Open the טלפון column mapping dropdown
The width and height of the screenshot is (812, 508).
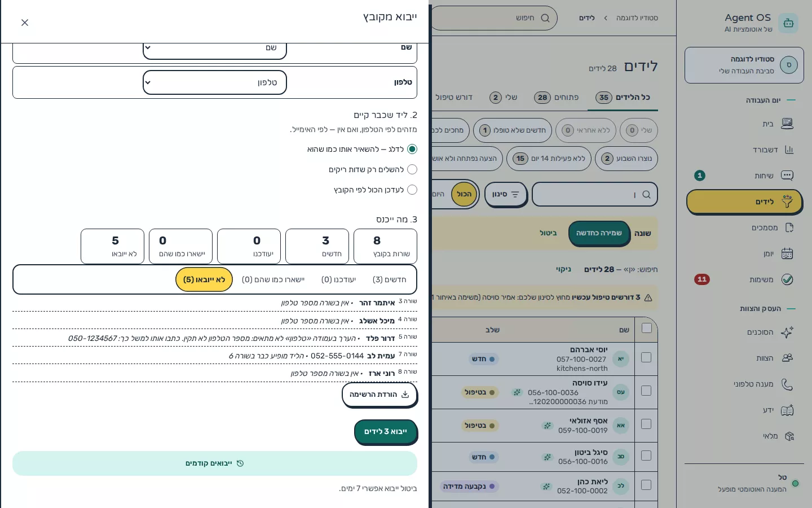pos(215,82)
